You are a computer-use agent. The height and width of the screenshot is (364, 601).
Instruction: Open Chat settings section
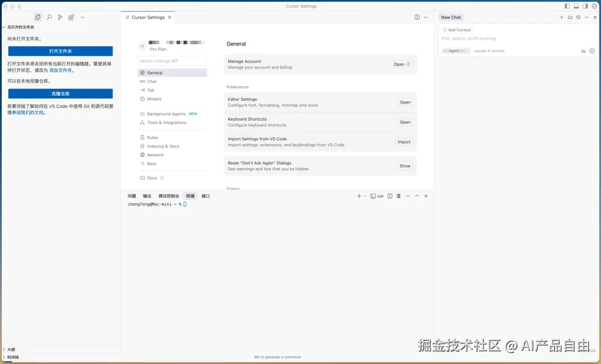[x=172, y=82]
